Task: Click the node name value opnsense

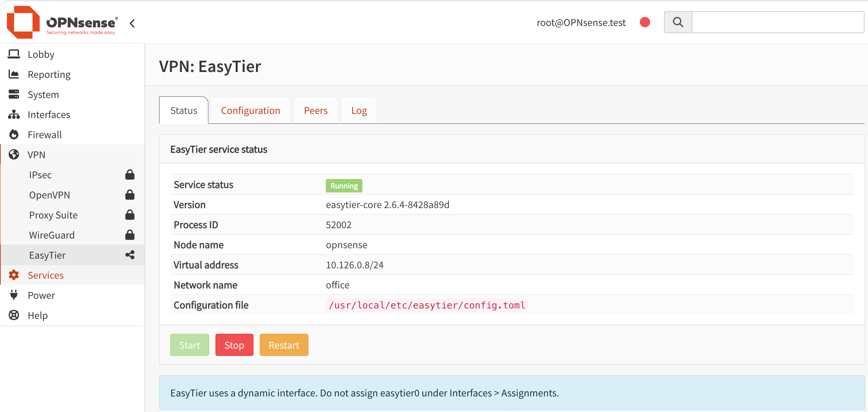Action: pos(347,245)
